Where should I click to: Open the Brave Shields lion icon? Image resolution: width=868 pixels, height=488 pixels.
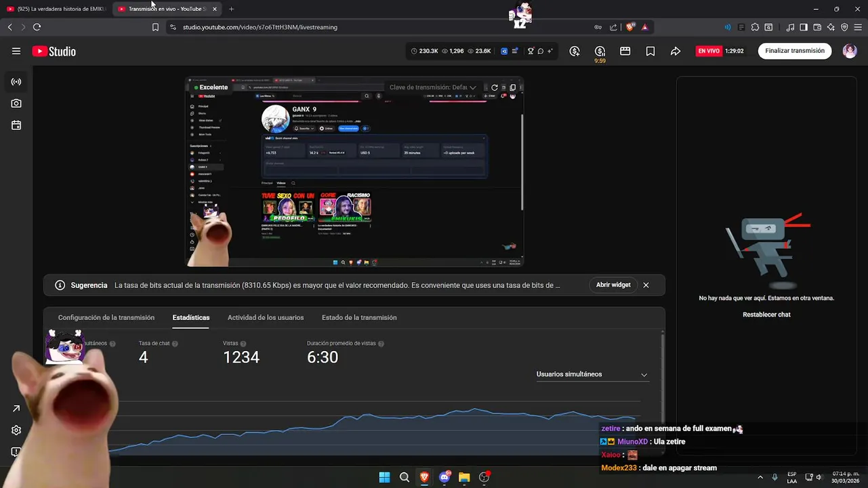click(630, 27)
